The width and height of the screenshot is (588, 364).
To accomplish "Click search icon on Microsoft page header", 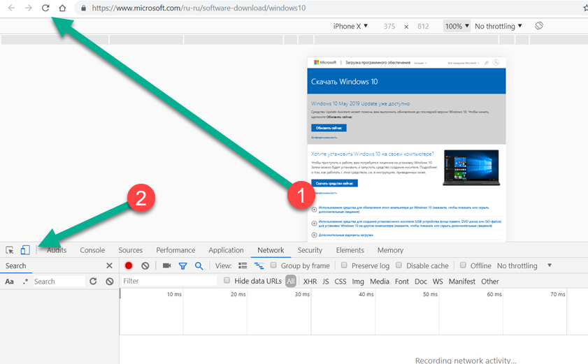I will (x=487, y=63).
